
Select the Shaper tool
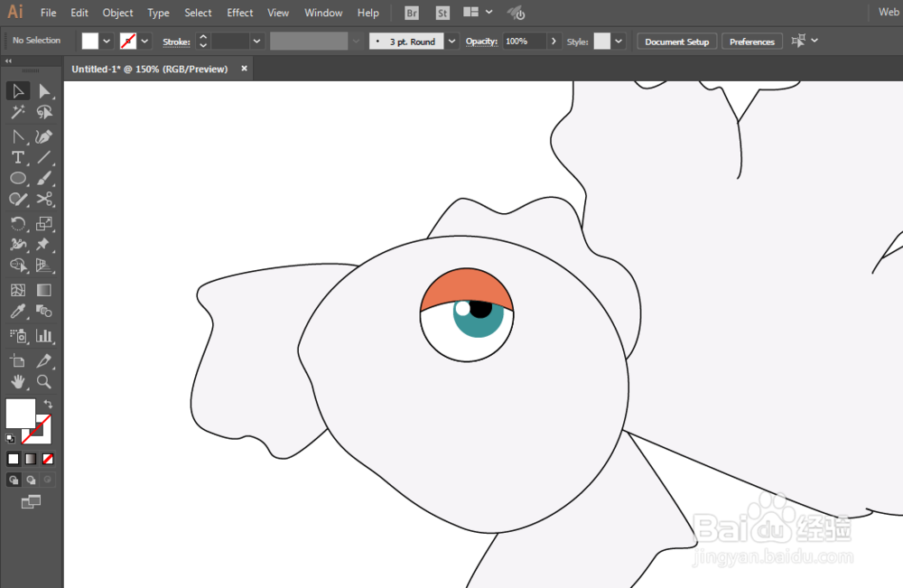tap(18, 200)
